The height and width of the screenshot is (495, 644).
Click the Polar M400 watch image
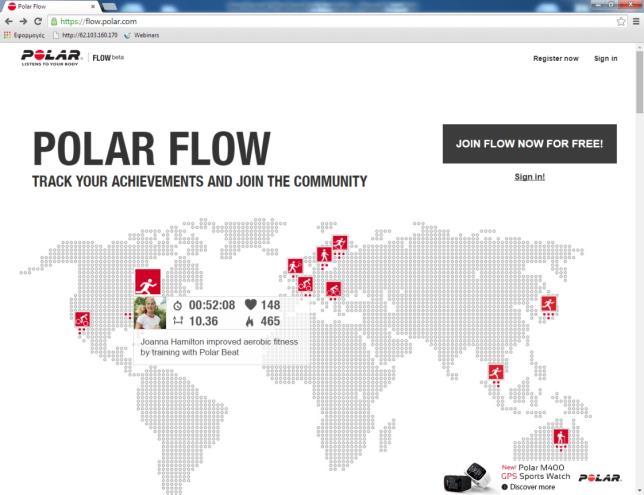[x=468, y=477]
